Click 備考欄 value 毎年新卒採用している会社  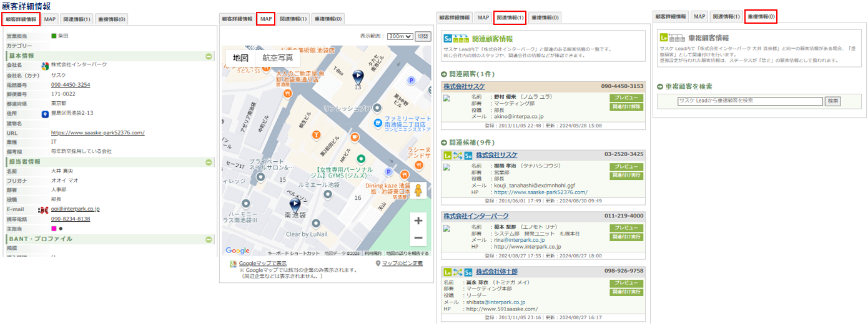pos(81,152)
